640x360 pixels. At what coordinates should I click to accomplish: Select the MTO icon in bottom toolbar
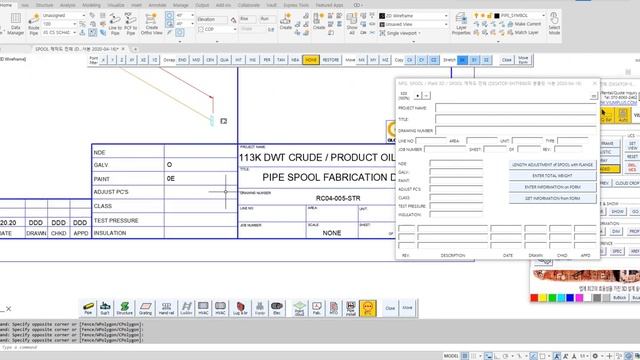333,308
